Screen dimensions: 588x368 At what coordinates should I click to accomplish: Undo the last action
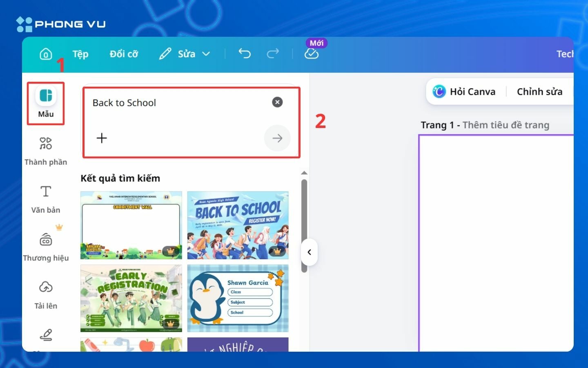click(x=245, y=54)
